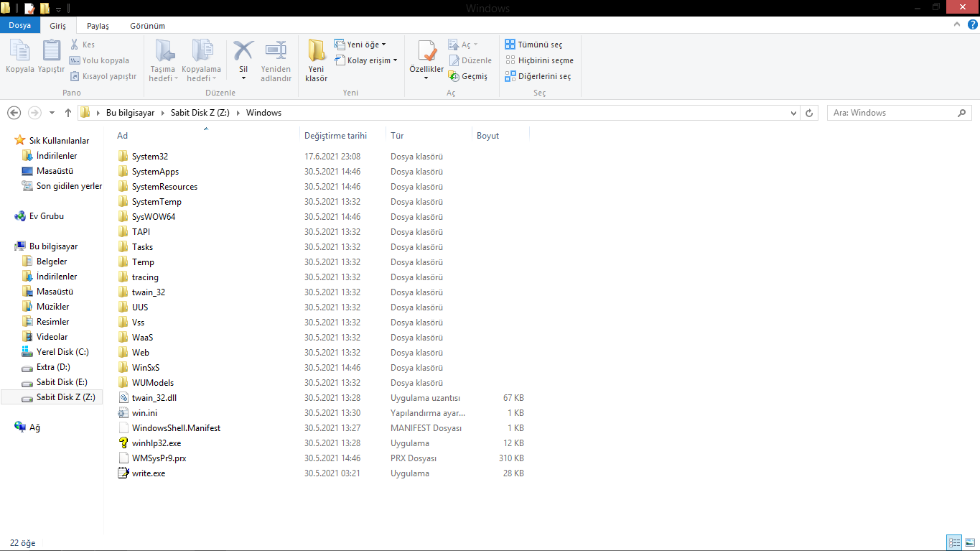Click the Düzenle button in the ribbon

(470, 60)
